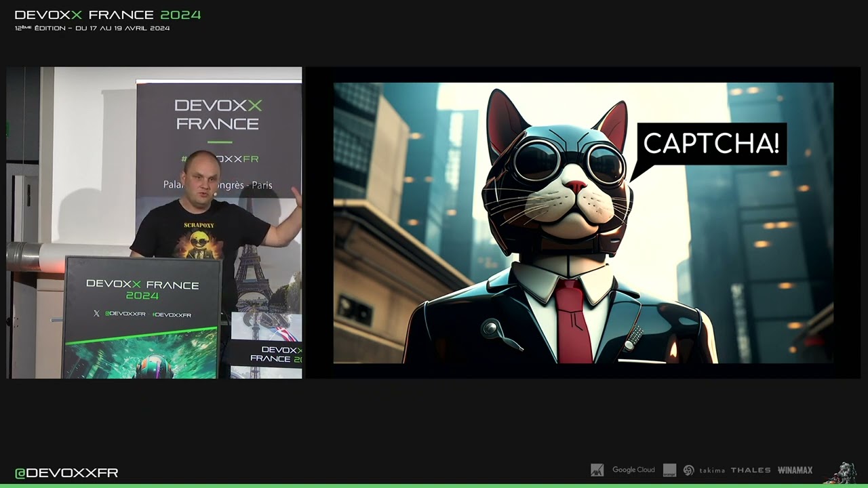The height and width of the screenshot is (488, 868).
Task: Click the speaker video thumbnail
Action: (154, 222)
